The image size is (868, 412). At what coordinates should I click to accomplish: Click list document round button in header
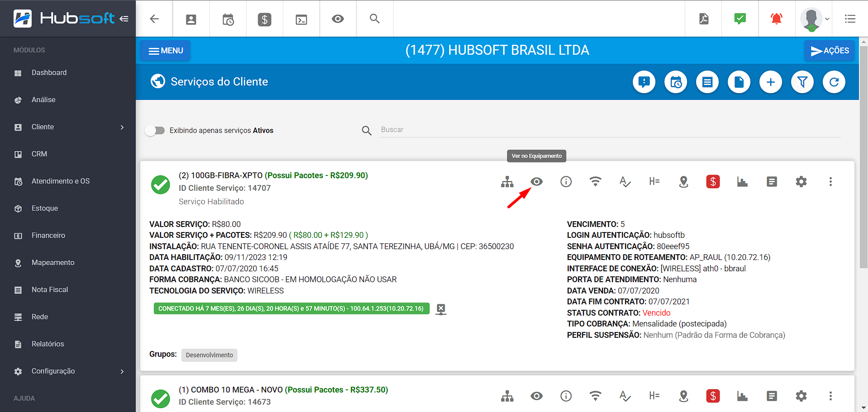[x=707, y=82]
